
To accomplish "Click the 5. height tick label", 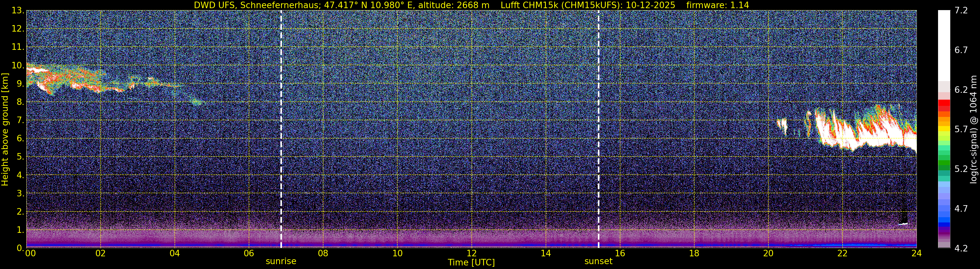I will (x=20, y=157).
